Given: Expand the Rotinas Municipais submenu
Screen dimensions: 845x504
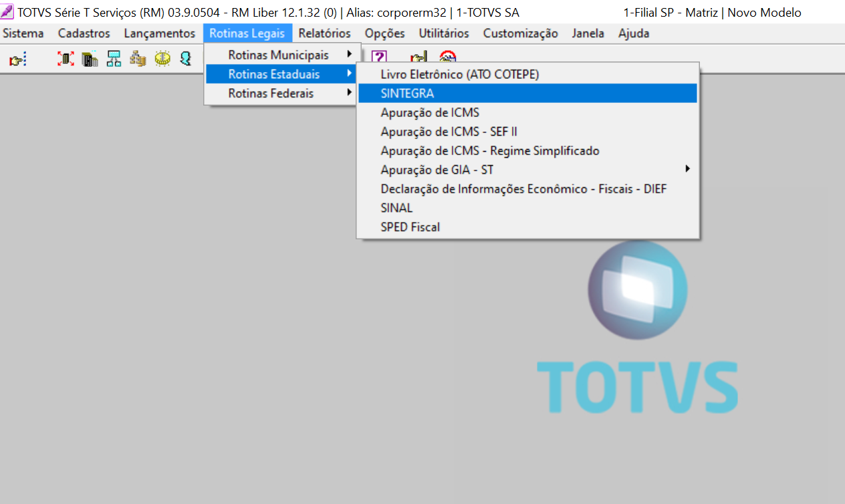Looking at the screenshot, I should coord(282,55).
